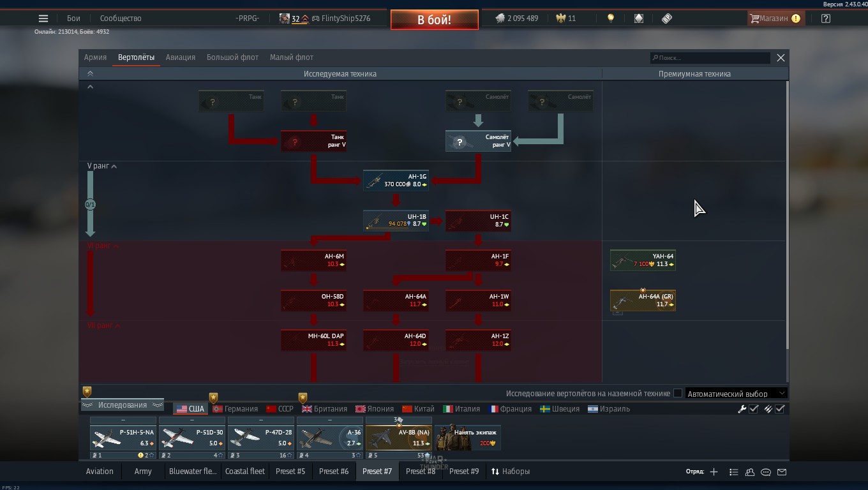Select the Aviation preset

tap(100, 471)
